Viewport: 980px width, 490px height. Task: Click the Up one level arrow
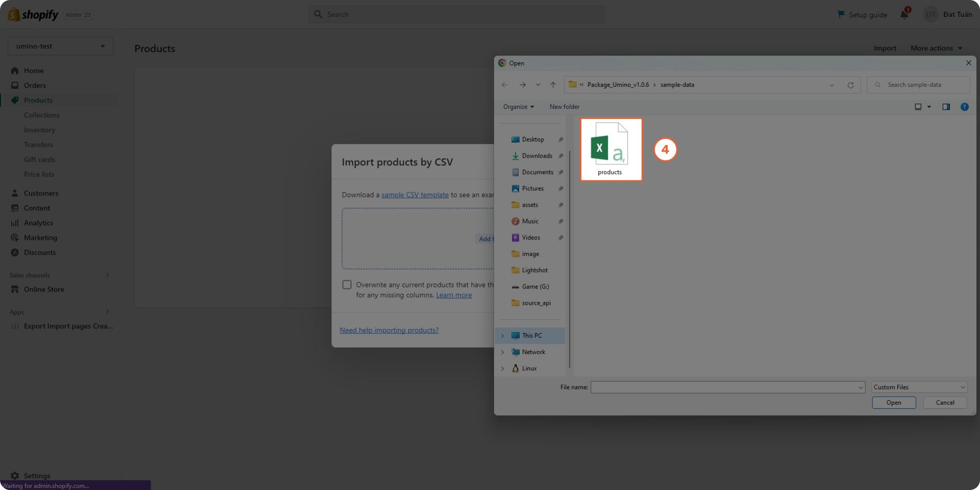[553, 85]
